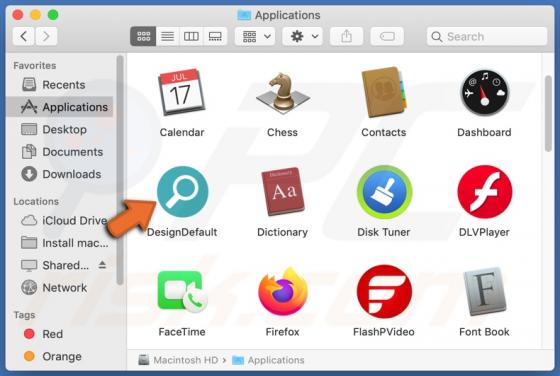Switch to column view

pos(191,36)
